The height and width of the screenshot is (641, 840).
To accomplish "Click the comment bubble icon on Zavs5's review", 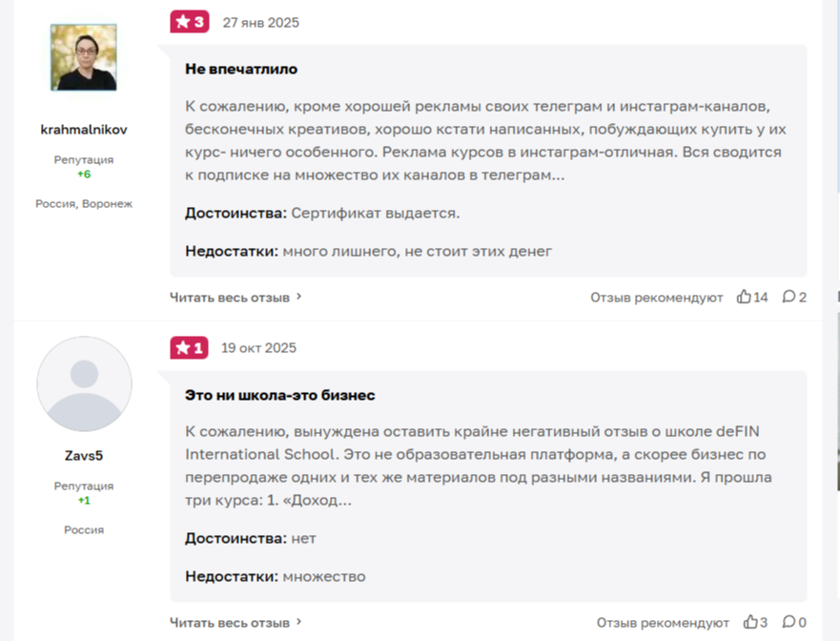I will pyautogui.click(x=789, y=623).
